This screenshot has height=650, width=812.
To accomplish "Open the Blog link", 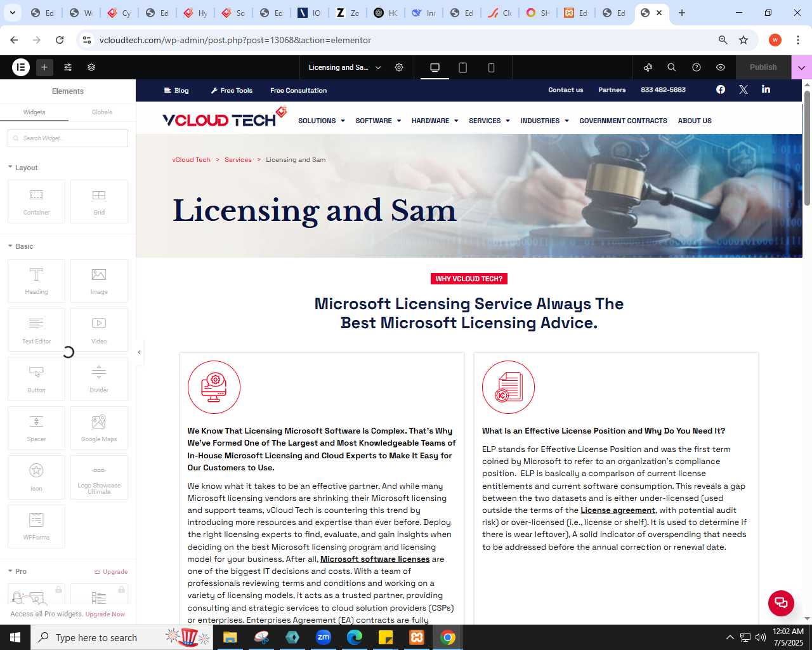I will click(x=176, y=90).
